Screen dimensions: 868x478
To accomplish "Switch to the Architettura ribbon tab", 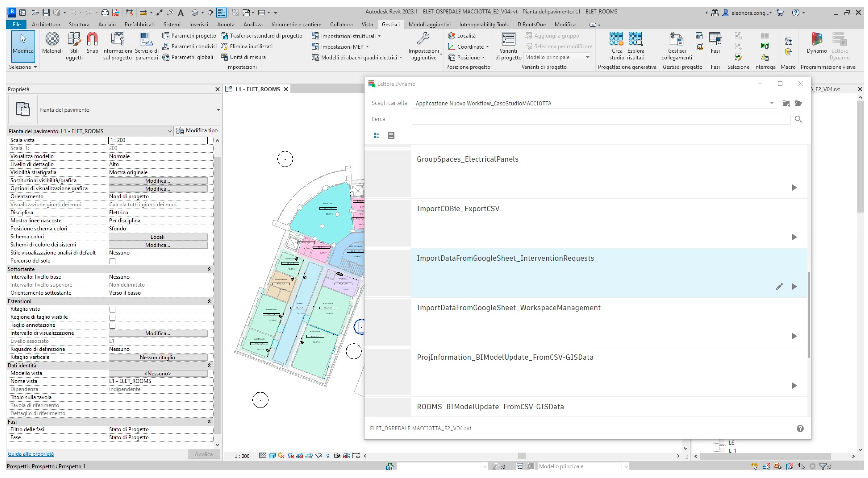I will (46, 25).
